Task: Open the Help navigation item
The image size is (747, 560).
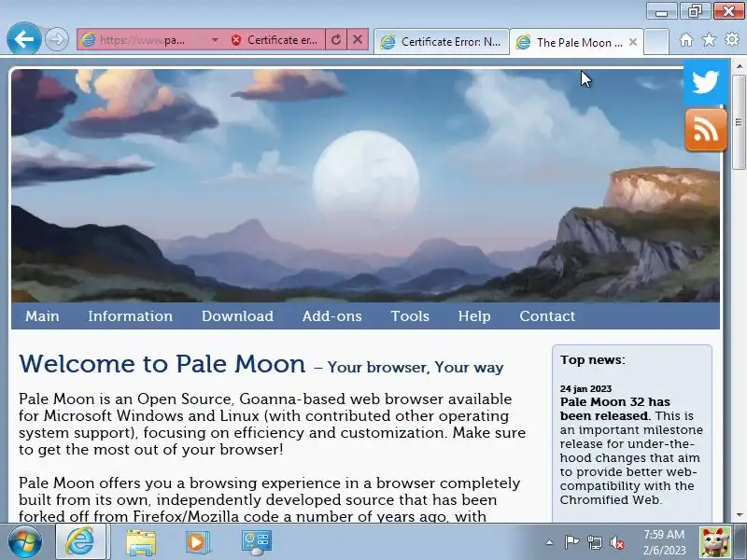Action: pos(474,316)
